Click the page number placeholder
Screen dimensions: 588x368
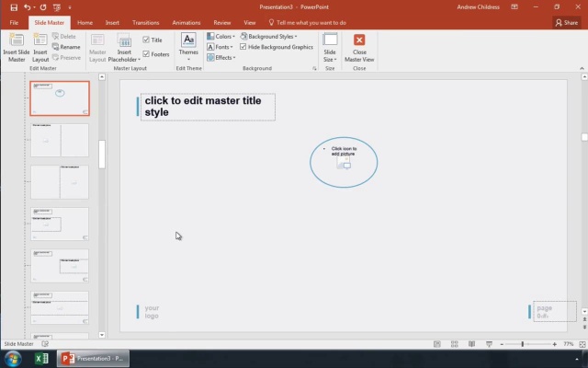(x=555, y=311)
